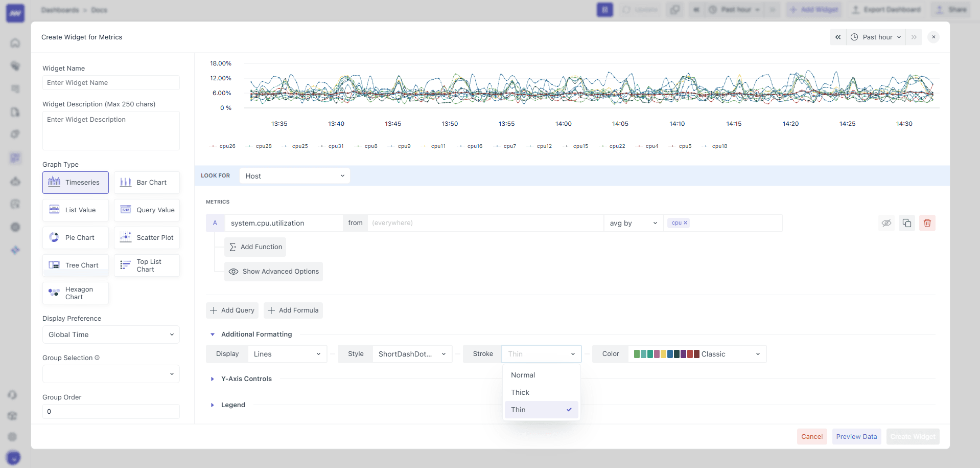Viewport: 980px width, 468px height.
Task: Switch graph type to Bar Chart
Action: (x=147, y=182)
